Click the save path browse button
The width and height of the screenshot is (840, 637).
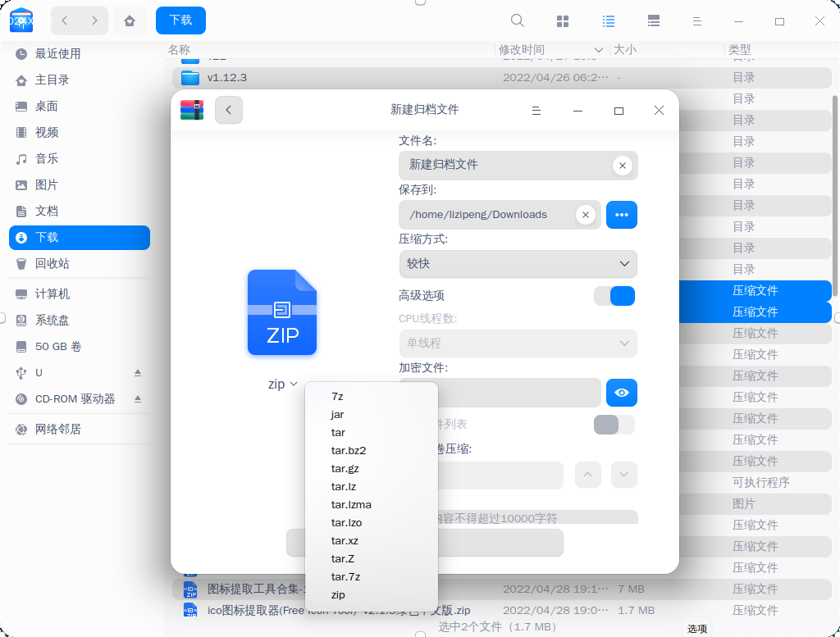pos(622,215)
